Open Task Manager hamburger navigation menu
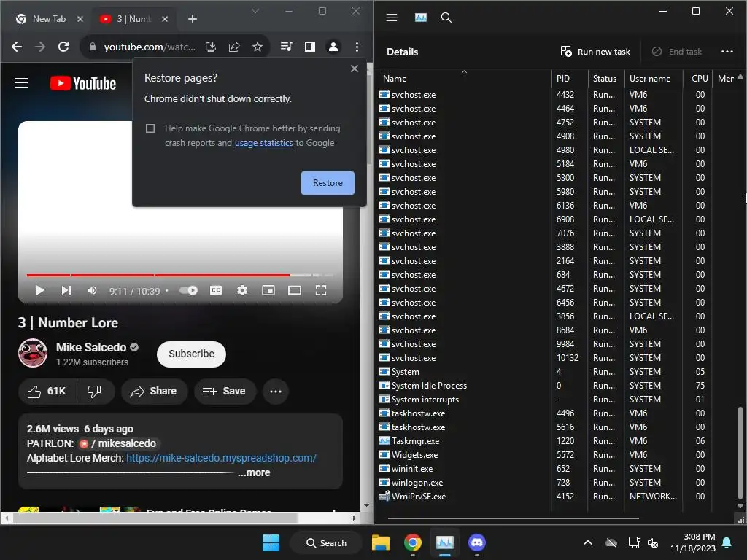 [x=392, y=17]
